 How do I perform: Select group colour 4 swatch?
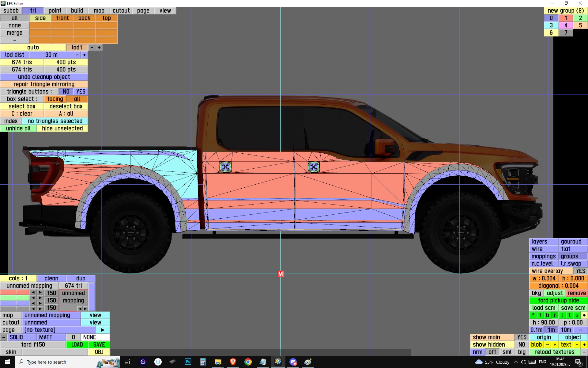point(566,25)
